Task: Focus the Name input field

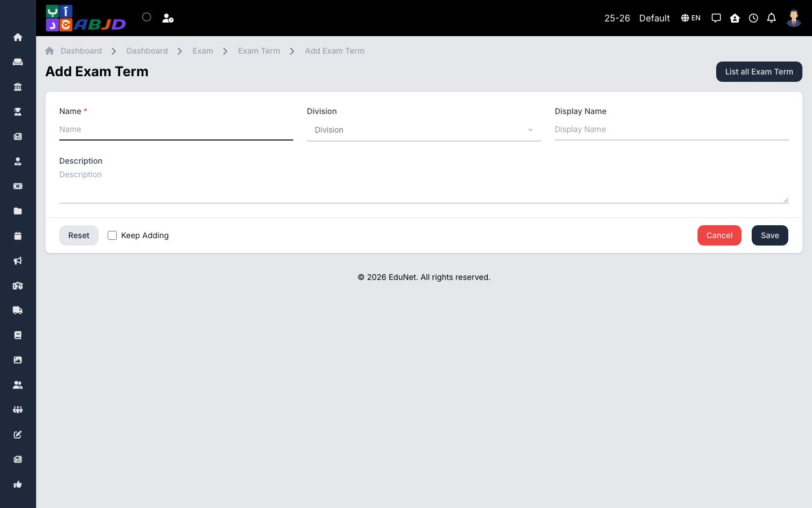Action: [176, 130]
